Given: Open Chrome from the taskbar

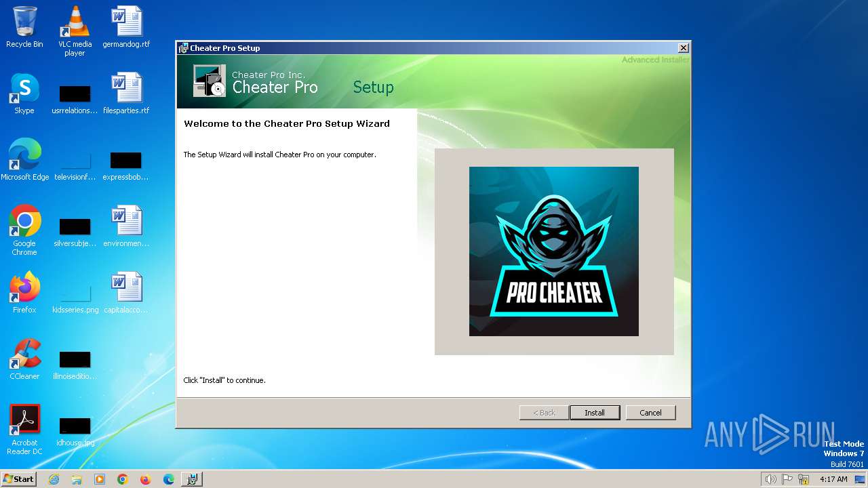Looking at the screenshot, I should [123, 479].
